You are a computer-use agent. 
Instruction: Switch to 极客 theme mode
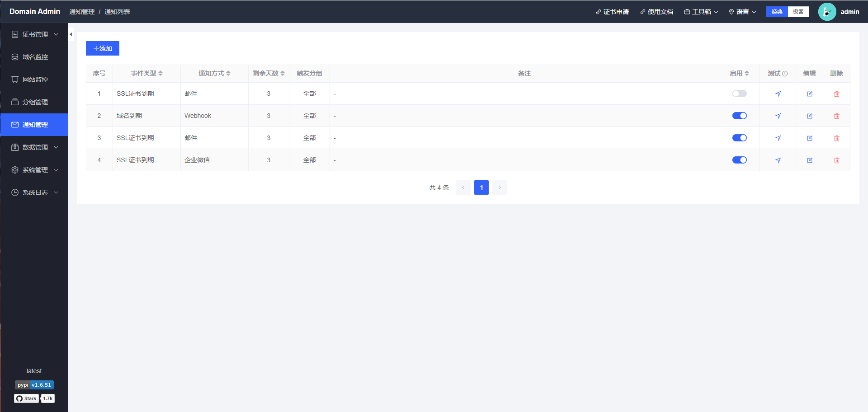(798, 12)
